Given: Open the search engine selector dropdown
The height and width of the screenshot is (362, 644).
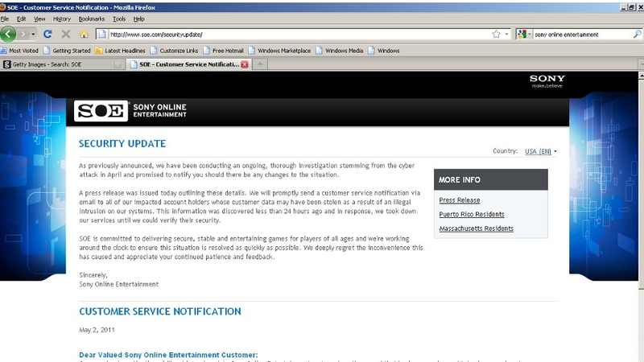Looking at the screenshot, I should click(x=525, y=35).
